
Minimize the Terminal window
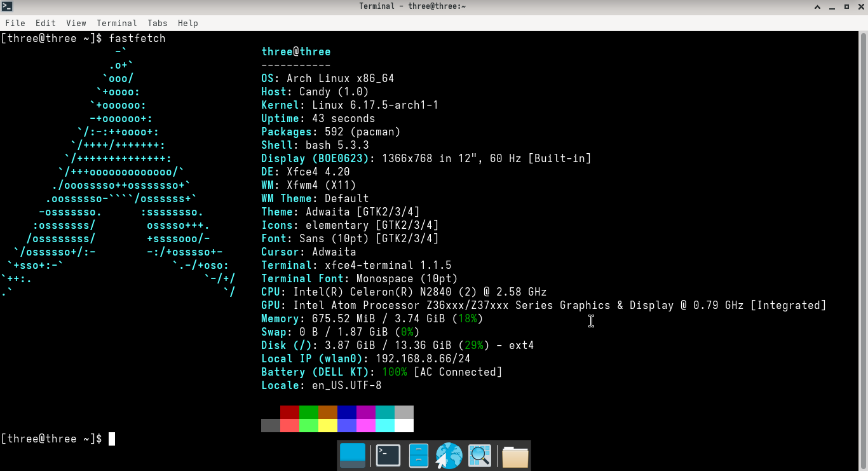(x=832, y=6)
